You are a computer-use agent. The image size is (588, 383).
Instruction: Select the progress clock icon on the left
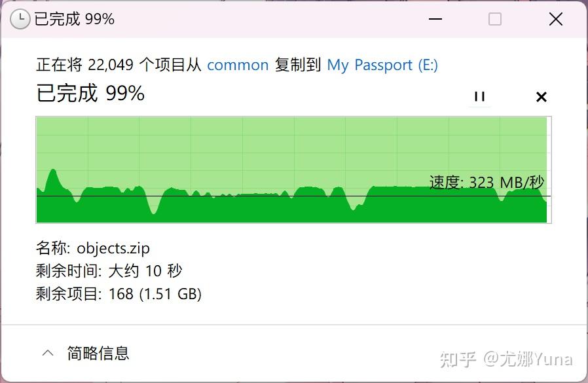tap(21, 19)
